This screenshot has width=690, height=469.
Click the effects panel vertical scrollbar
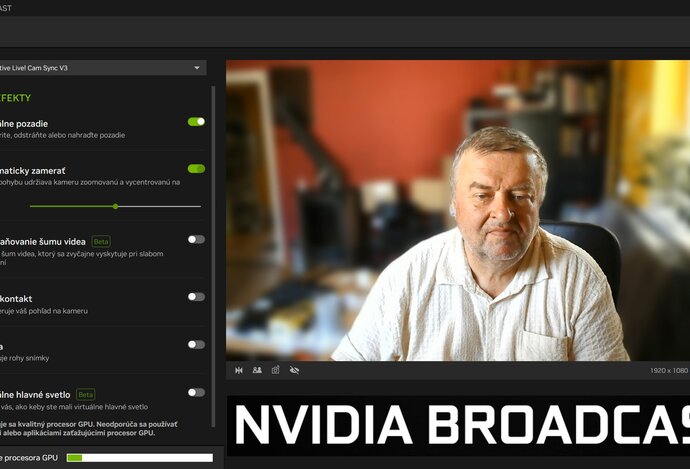click(x=214, y=256)
